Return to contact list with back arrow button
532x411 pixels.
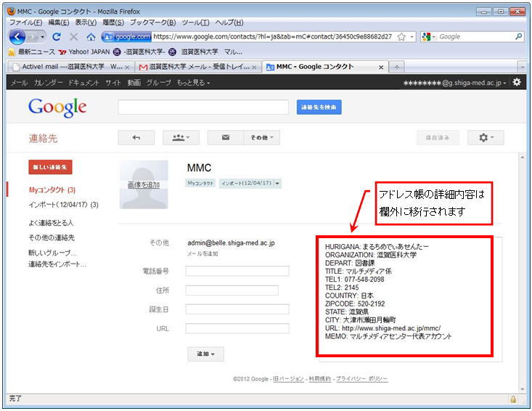136,137
